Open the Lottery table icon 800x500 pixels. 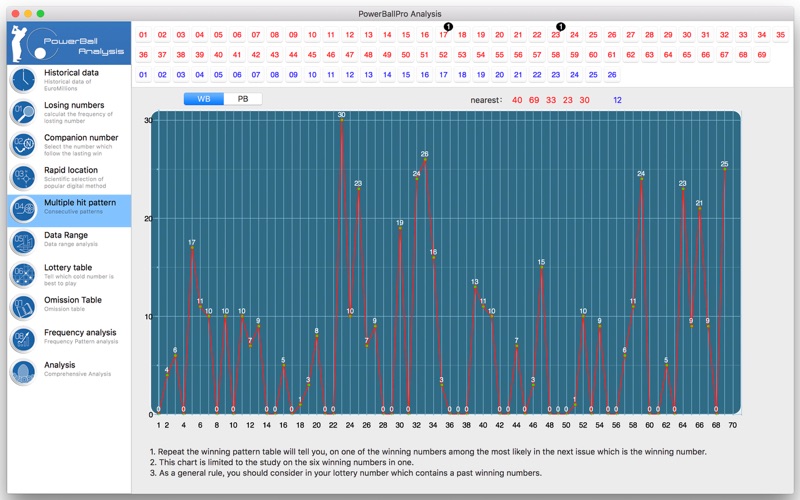[23, 275]
